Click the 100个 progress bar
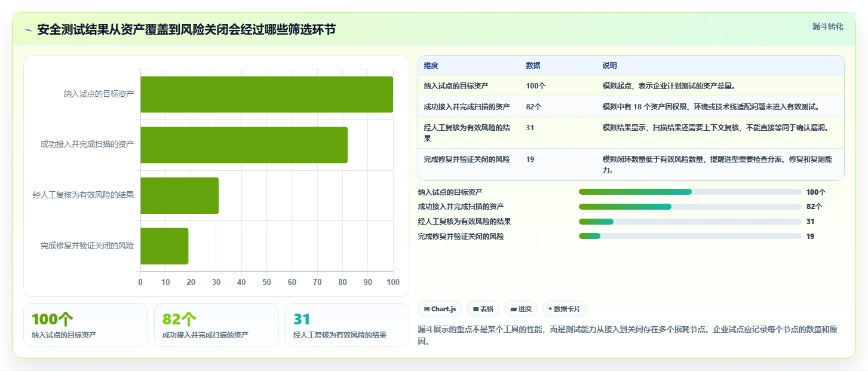The height and width of the screenshot is (371, 868). (x=690, y=192)
